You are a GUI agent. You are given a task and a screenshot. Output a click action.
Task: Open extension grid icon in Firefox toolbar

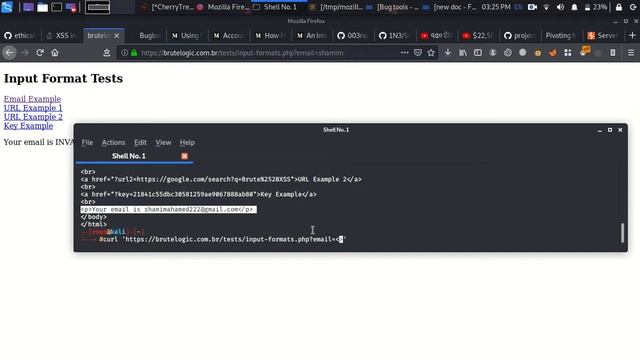568,53
